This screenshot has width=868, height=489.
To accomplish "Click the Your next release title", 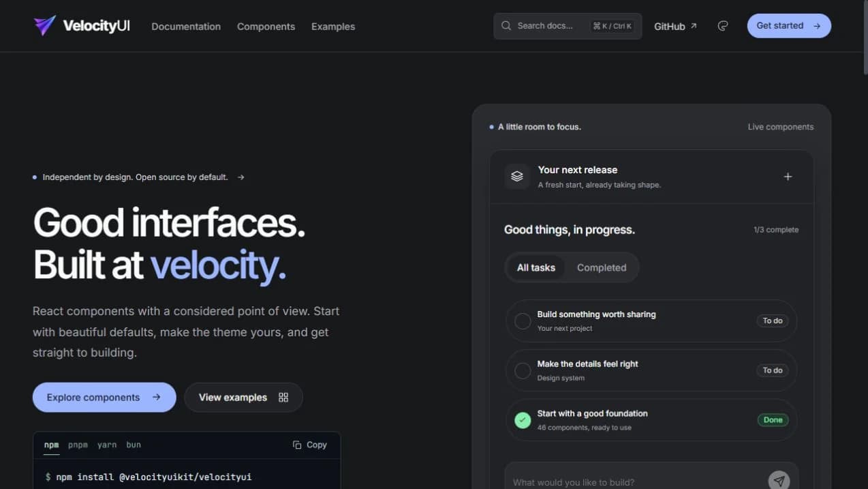I will [578, 170].
